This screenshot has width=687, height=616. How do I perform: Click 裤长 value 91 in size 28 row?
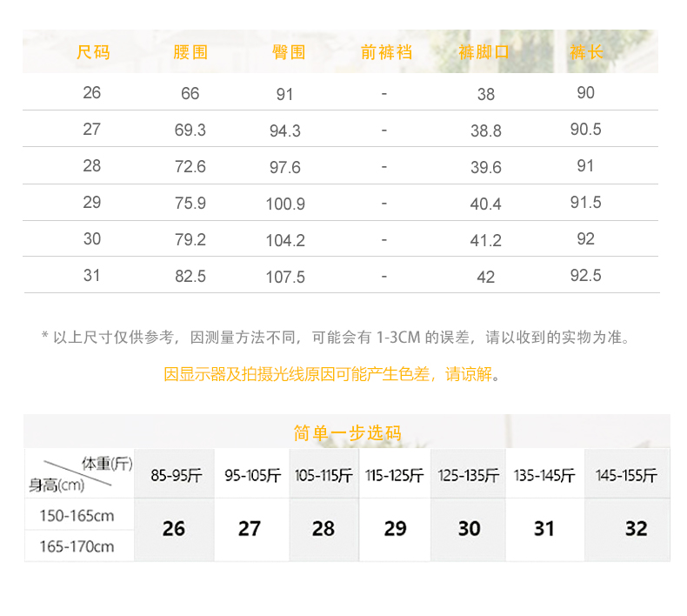[585, 166]
